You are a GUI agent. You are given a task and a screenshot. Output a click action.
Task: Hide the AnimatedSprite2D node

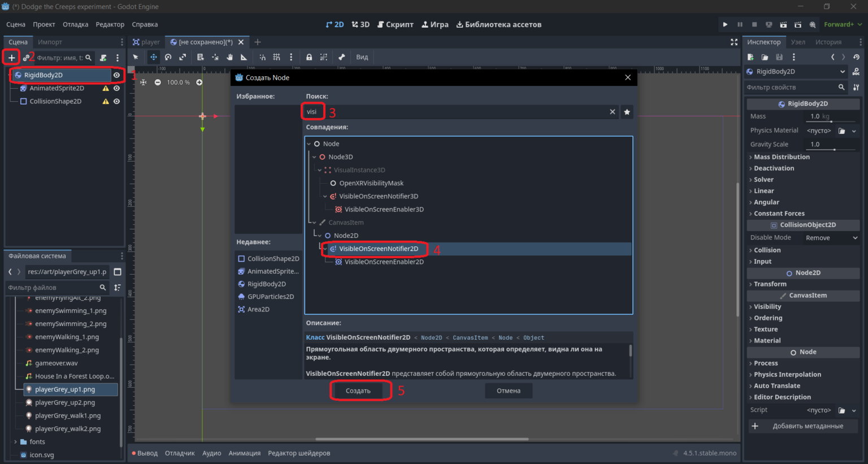coord(116,88)
